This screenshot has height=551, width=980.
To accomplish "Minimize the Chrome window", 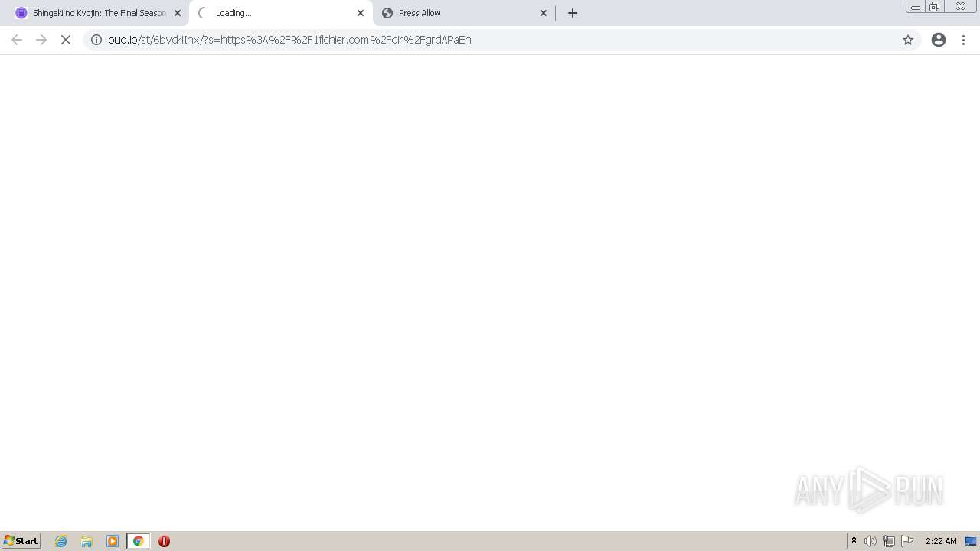I will (916, 7).
